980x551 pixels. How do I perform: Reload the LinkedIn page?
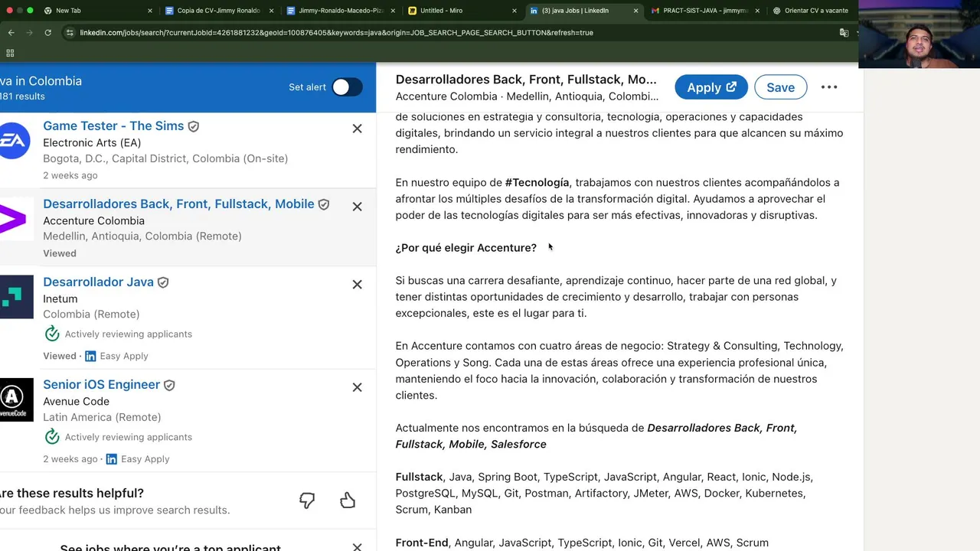47,33
